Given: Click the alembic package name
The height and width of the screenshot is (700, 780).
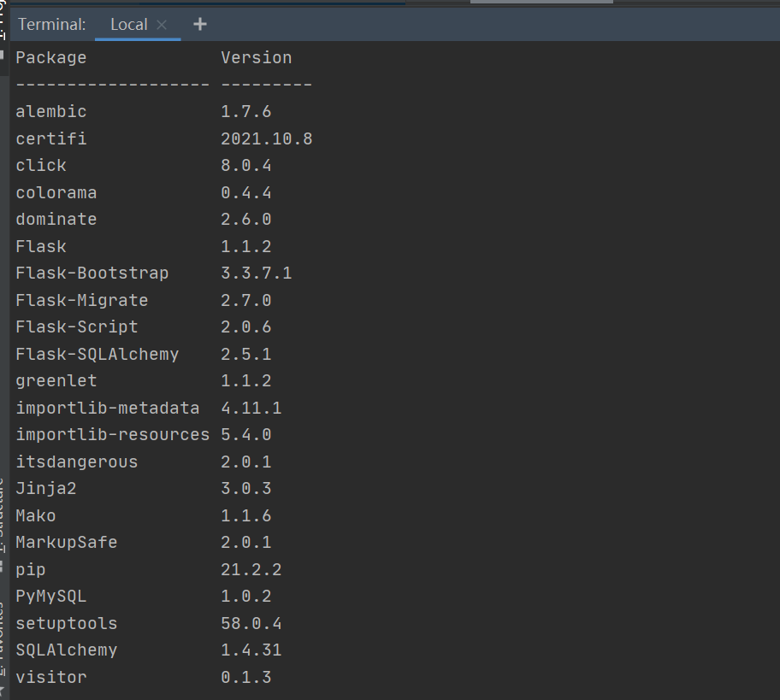Looking at the screenshot, I should click(51, 111).
